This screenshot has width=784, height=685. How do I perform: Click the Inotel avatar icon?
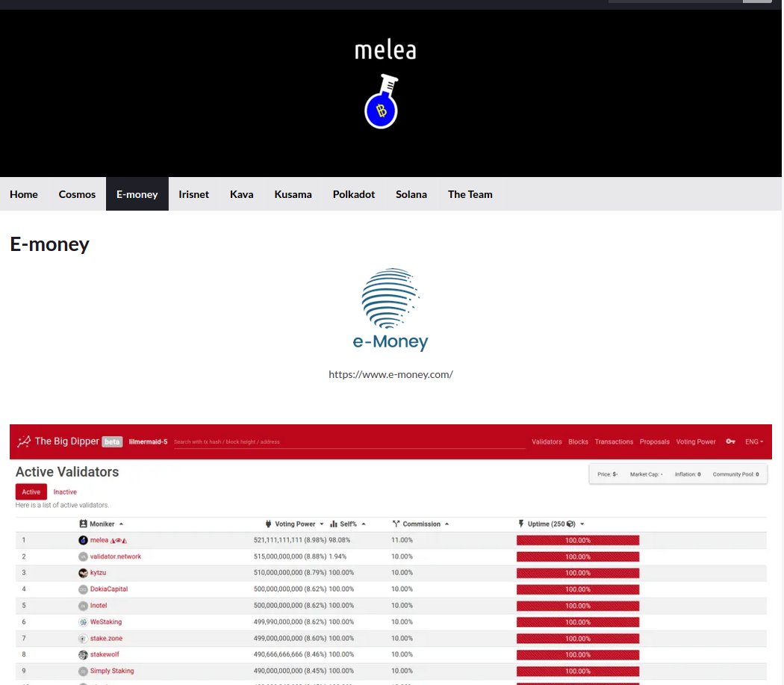point(83,606)
